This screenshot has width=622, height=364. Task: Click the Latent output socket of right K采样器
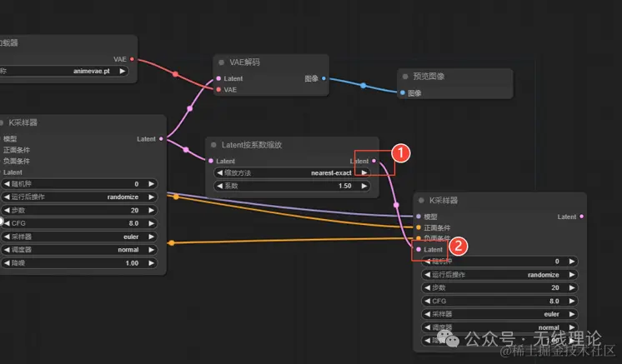[x=581, y=217]
